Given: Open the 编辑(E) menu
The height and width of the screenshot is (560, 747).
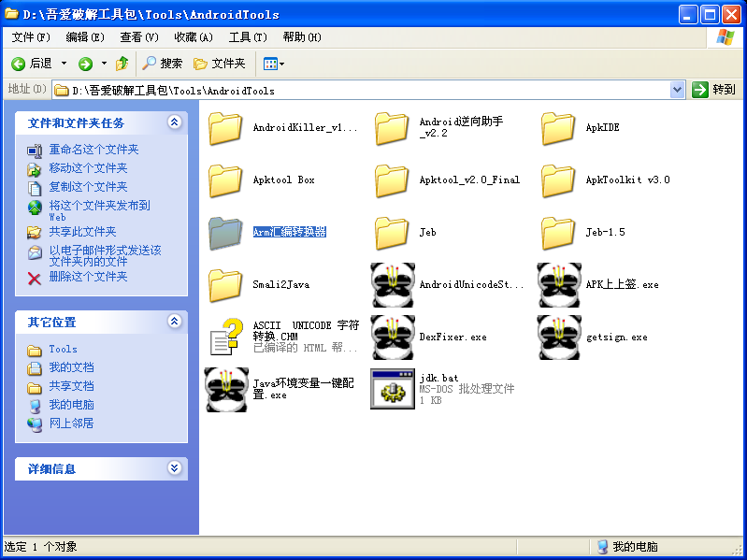Looking at the screenshot, I should coord(85,37).
